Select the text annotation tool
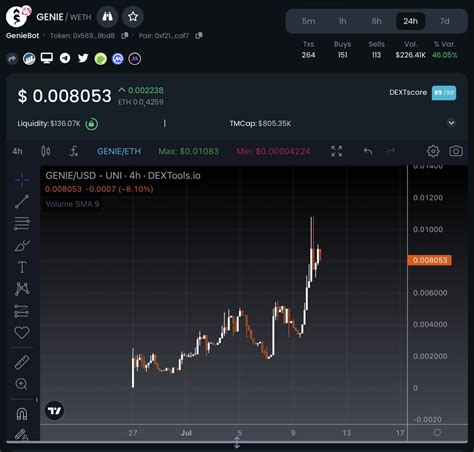Image resolution: width=474 pixels, height=452 pixels. pos(22,267)
